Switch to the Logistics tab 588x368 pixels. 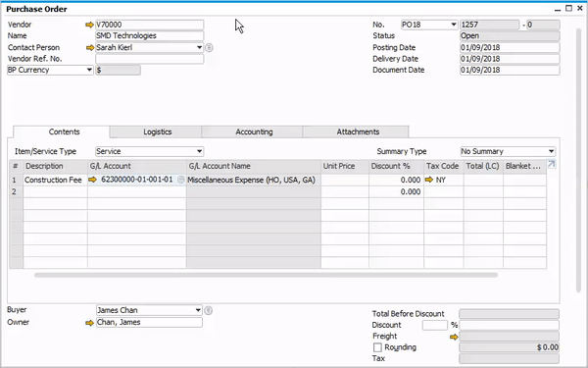pyautogui.click(x=157, y=131)
